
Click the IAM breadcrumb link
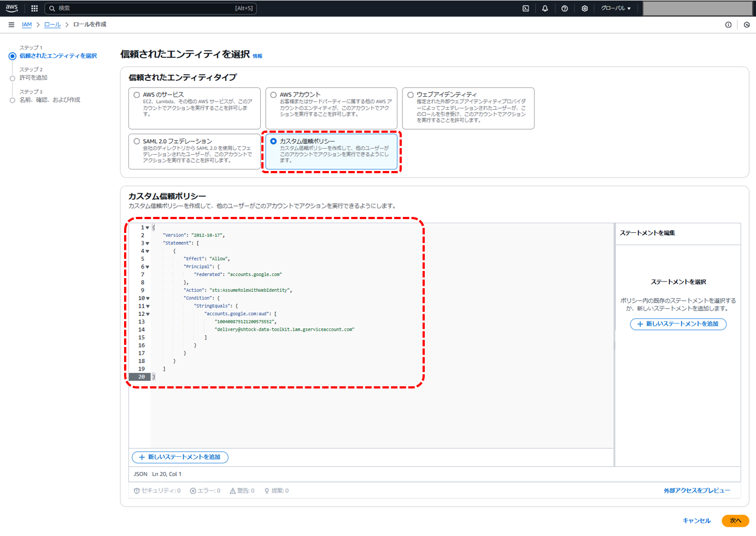26,25
